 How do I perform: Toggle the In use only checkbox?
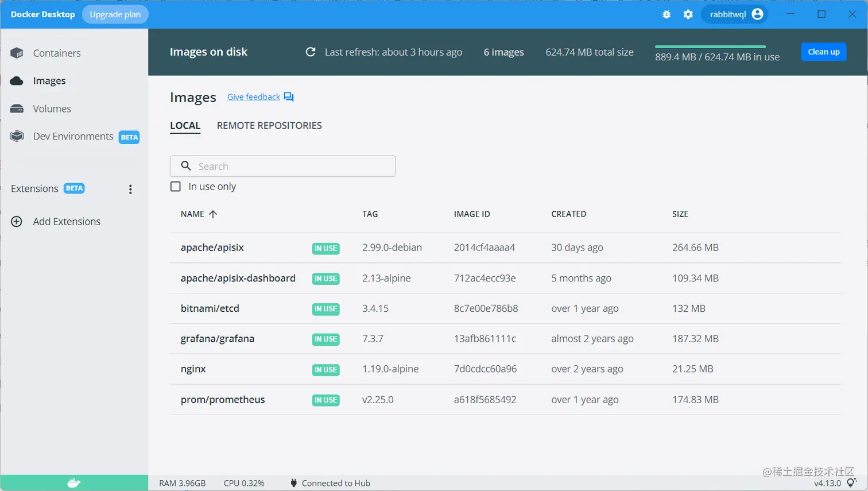click(x=176, y=187)
